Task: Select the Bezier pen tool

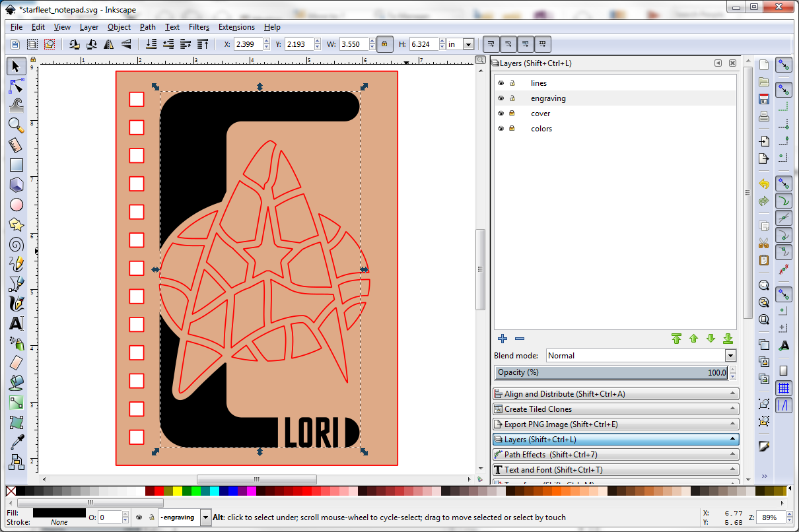Action: 17,284
